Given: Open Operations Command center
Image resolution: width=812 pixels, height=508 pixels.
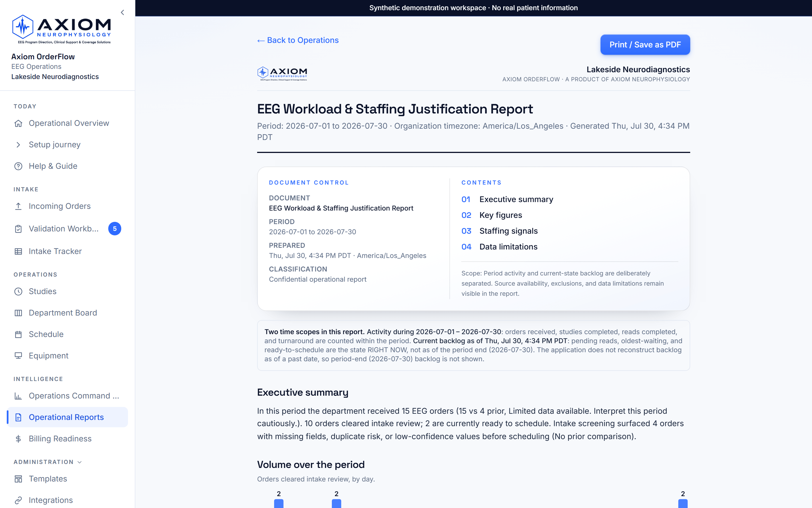Looking at the screenshot, I should pos(67,396).
